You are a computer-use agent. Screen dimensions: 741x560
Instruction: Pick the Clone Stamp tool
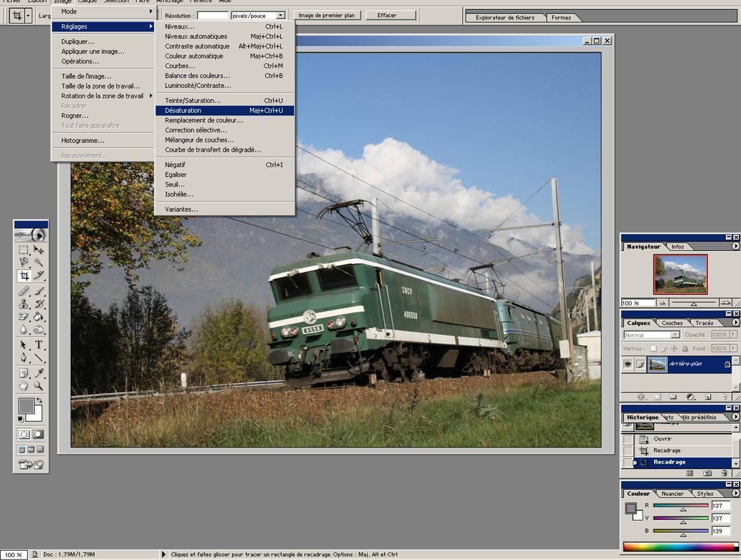click(x=24, y=304)
